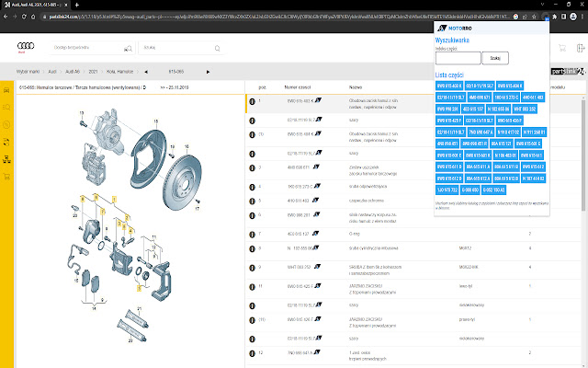Click Koła, Hamulce breadcrumb
The image size is (588, 368).
(119, 72)
